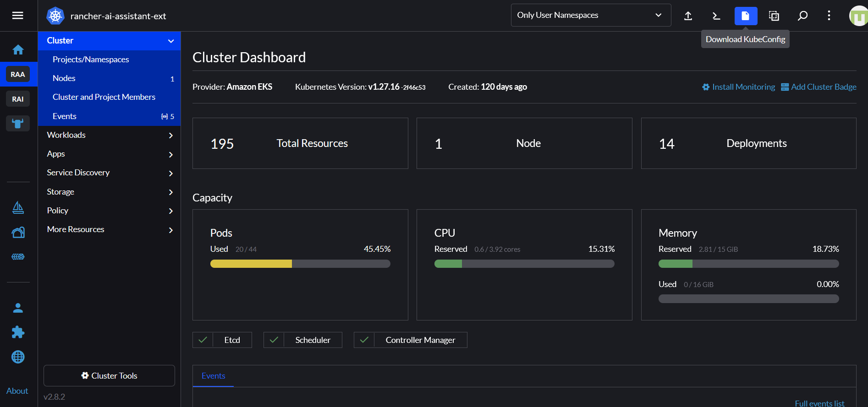The image size is (868, 407).
Task: Select the Events tab
Action: (213, 376)
